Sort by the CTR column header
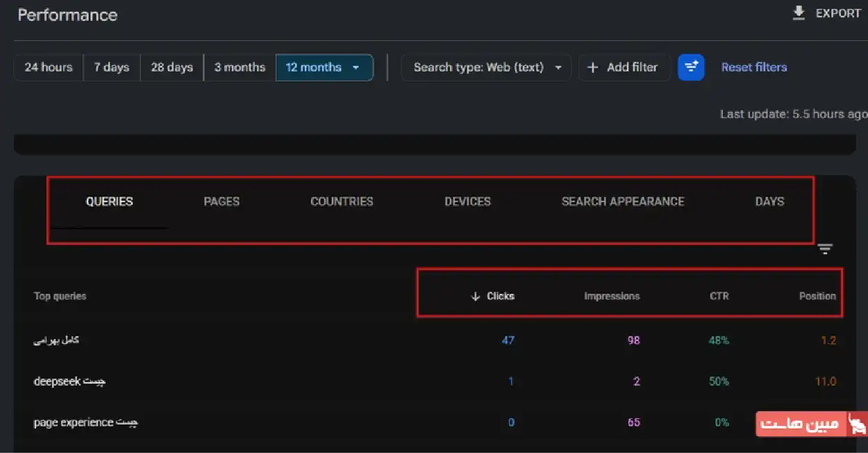Screen dimensions: 868x453 (719, 296)
